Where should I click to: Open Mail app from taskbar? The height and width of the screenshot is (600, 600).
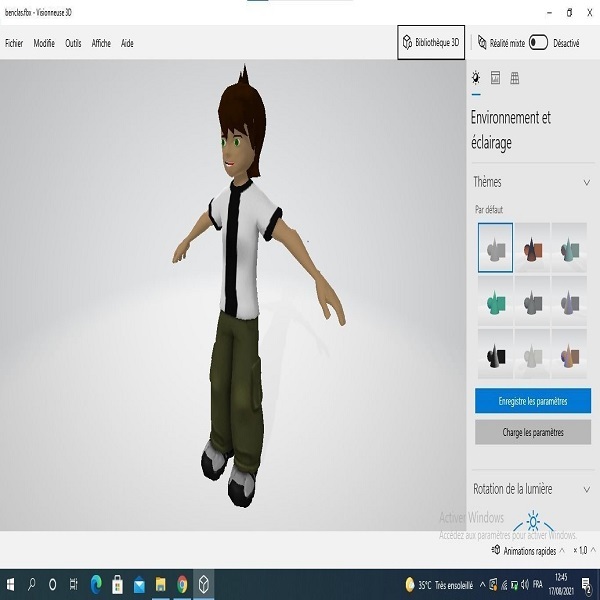click(x=139, y=584)
